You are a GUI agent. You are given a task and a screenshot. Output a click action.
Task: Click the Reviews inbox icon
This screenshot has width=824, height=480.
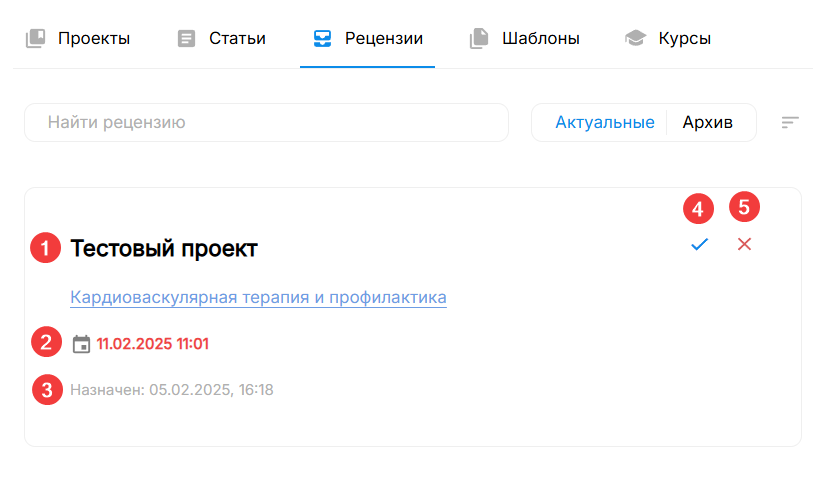(x=322, y=38)
